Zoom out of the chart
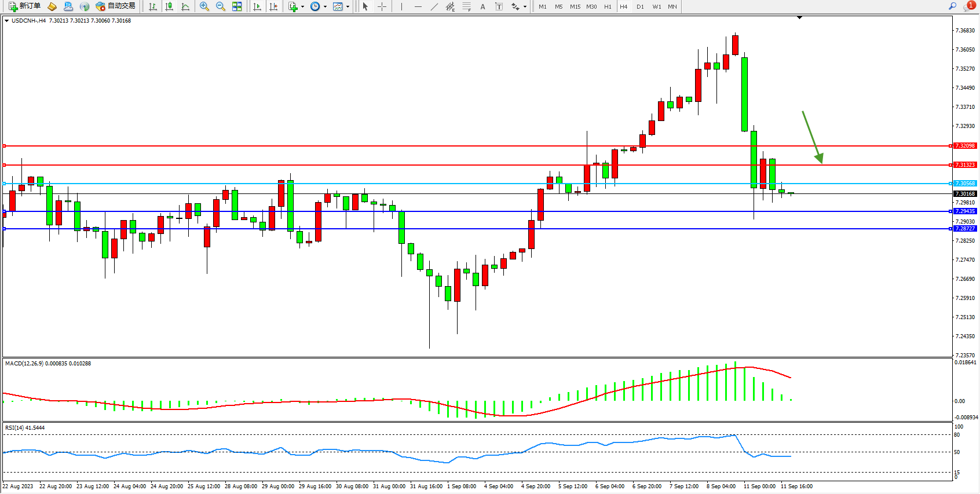980x494 pixels. click(221, 6)
